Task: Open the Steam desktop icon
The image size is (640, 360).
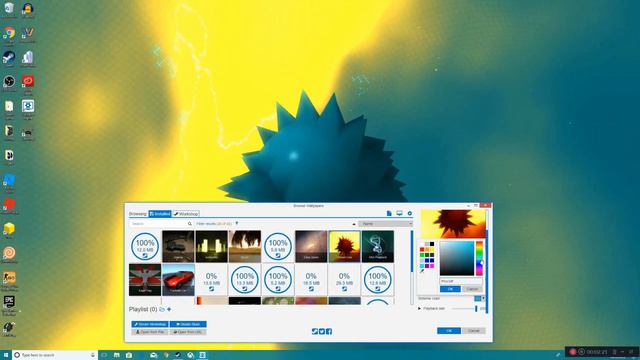Action: (x=9, y=58)
